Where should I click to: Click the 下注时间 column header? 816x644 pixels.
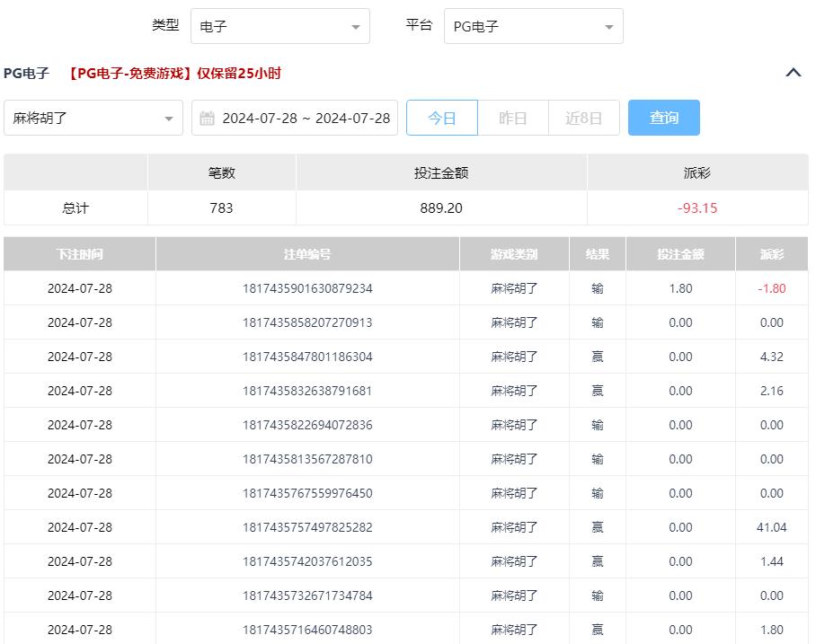coord(79,254)
